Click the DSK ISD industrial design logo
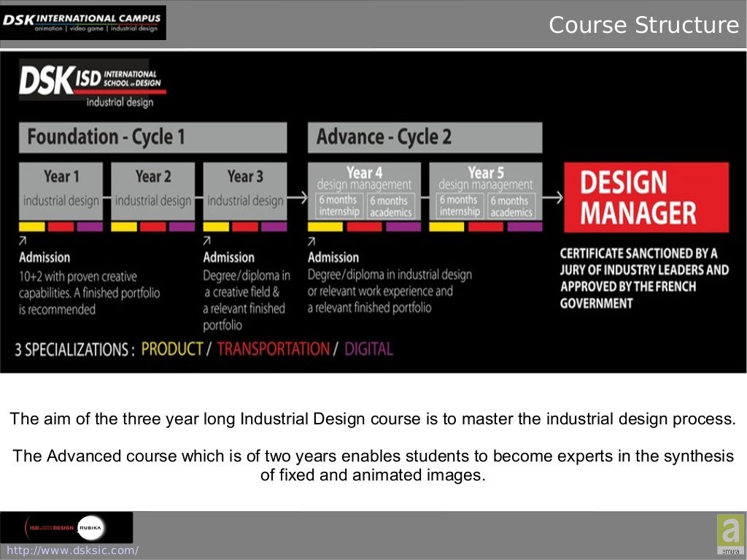The height and width of the screenshot is (560, 747). click(93, 83)
